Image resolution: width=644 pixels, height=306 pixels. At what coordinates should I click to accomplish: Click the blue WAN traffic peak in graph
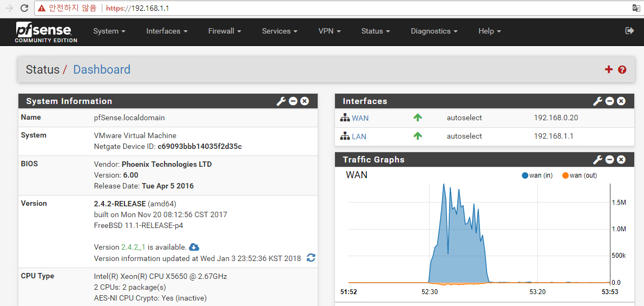click(444, 185)
